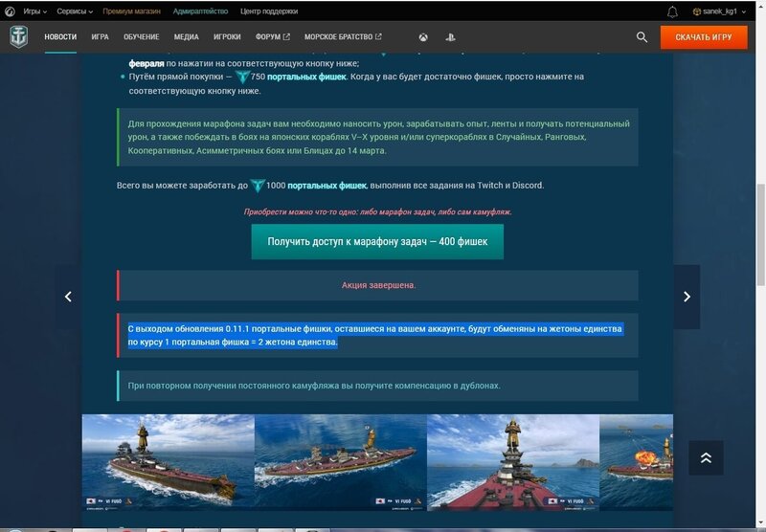Click note about компенсацию в дублонах
This screenshot has width=766, height=532.
(x=314, y=386)
